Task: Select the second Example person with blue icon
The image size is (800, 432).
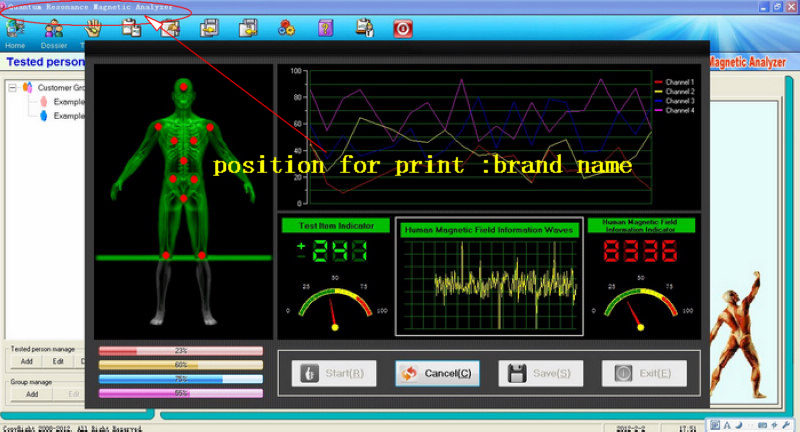Action: coord(68,116)
